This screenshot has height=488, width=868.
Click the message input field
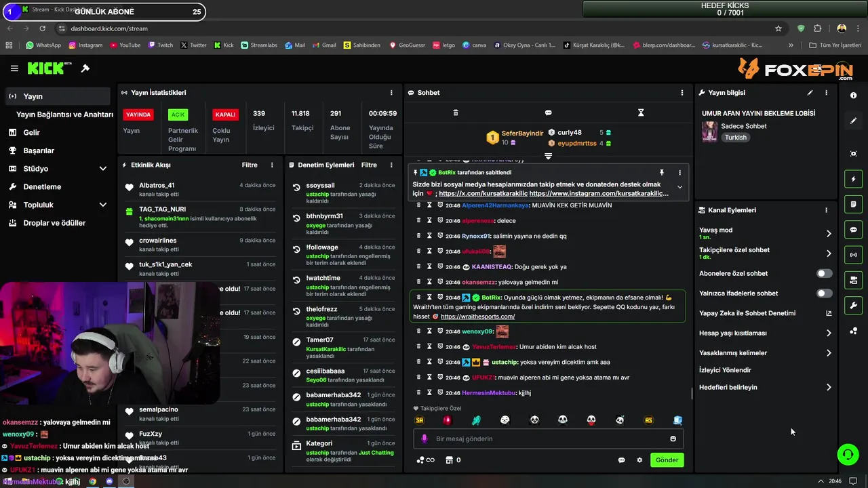click(x=548, y=439)
